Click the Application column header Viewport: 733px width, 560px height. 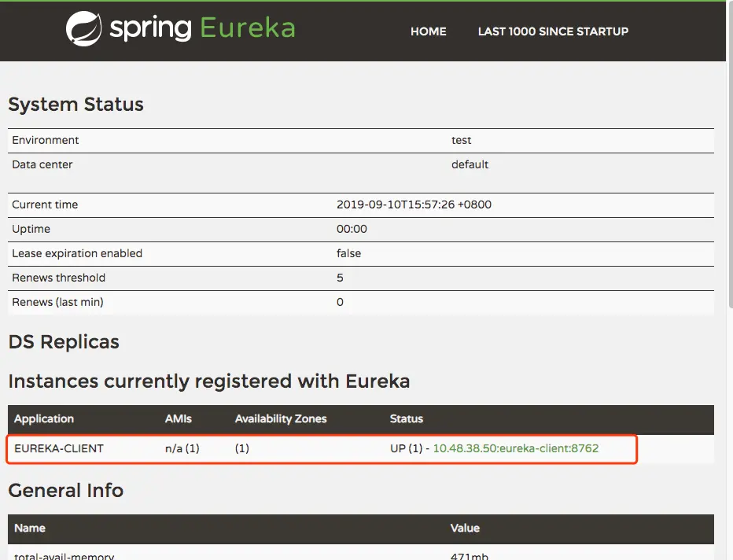(x=44, y=419)
